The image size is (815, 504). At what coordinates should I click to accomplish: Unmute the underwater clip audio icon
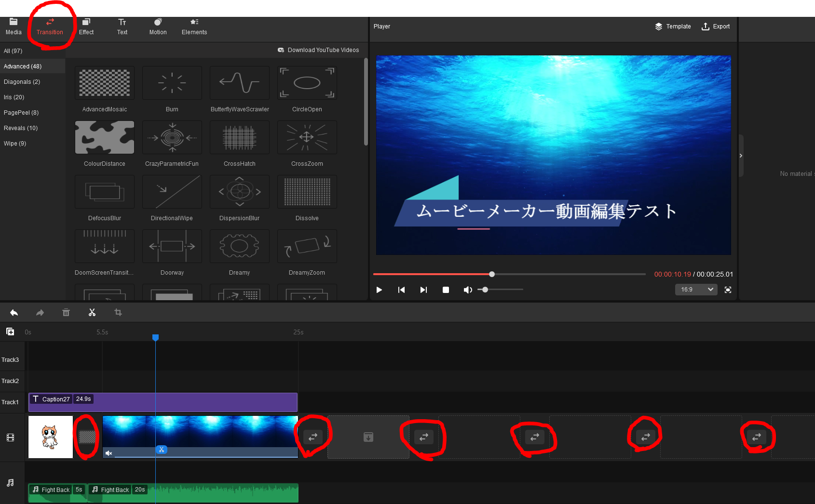point(109,453)
